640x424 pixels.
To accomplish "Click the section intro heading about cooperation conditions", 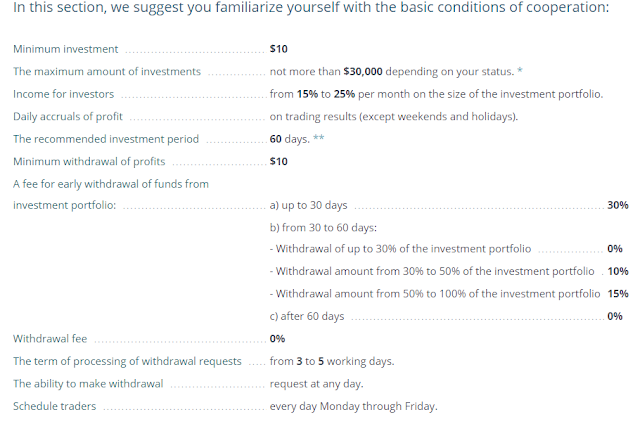I will click(x=319, y=9).
